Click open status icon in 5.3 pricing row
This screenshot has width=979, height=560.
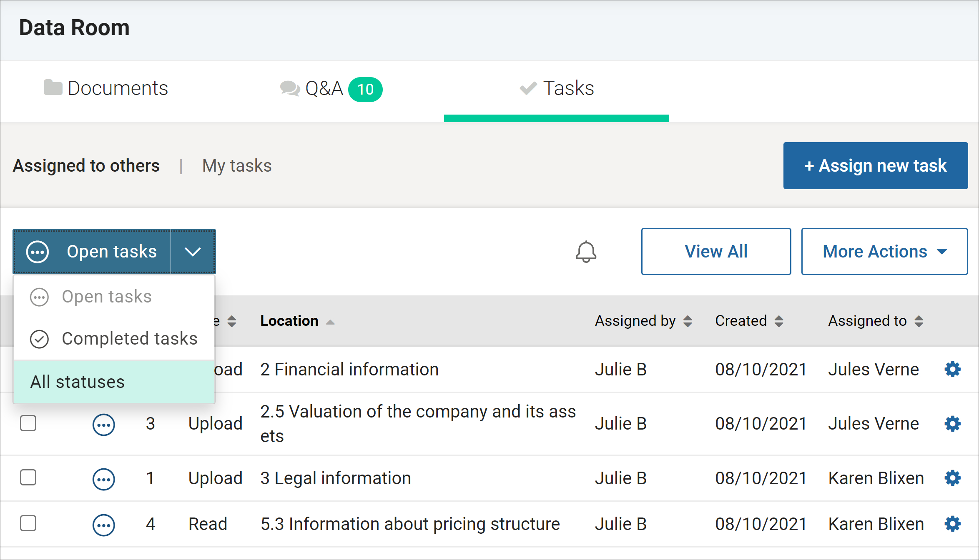coord(103,525)
